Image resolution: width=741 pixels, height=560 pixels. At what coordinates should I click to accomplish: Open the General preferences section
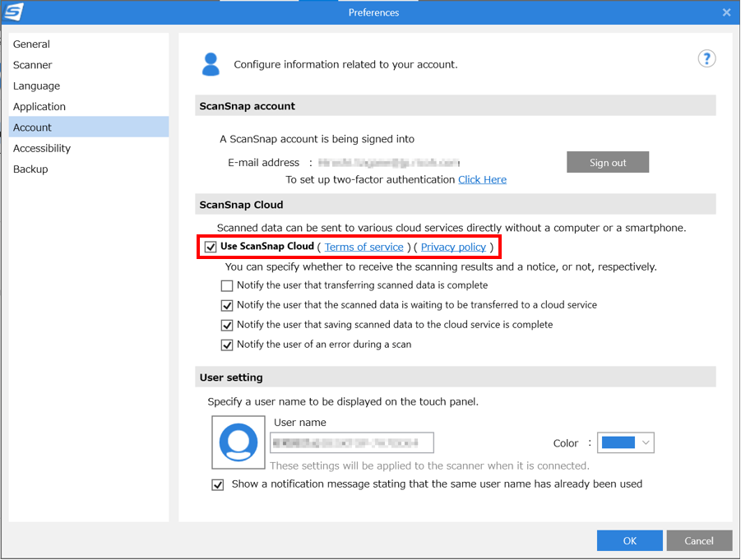tap(89, 44)
